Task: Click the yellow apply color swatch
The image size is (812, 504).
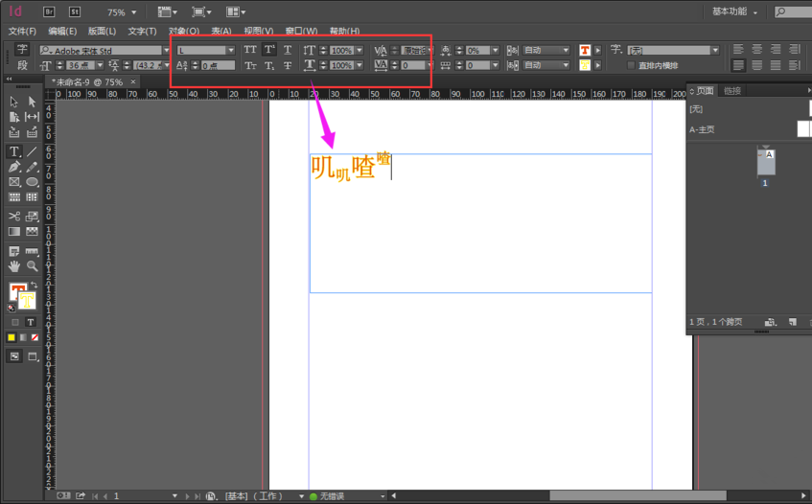Action: click(x=12, y=337)
